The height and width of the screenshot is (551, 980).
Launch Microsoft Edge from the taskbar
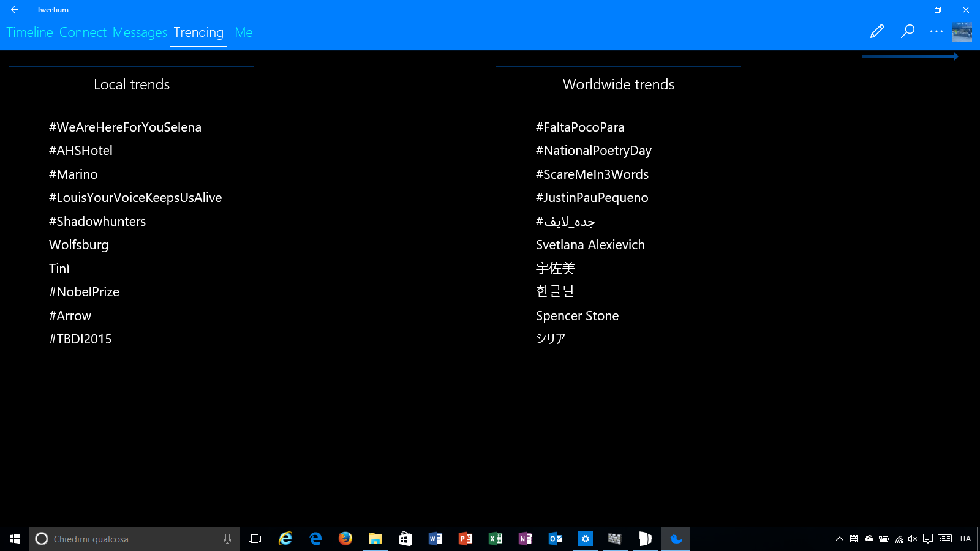315,539
